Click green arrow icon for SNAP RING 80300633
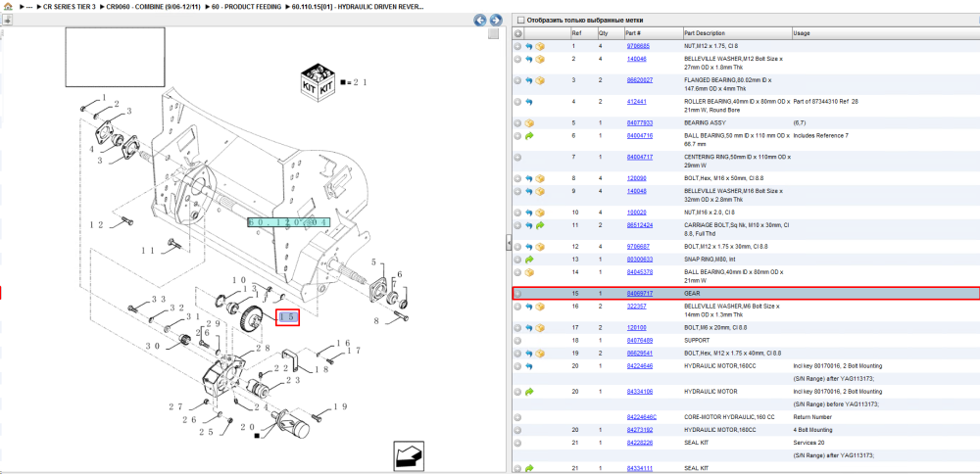This screenshot has width=980, height=474. tap(529, 260)
